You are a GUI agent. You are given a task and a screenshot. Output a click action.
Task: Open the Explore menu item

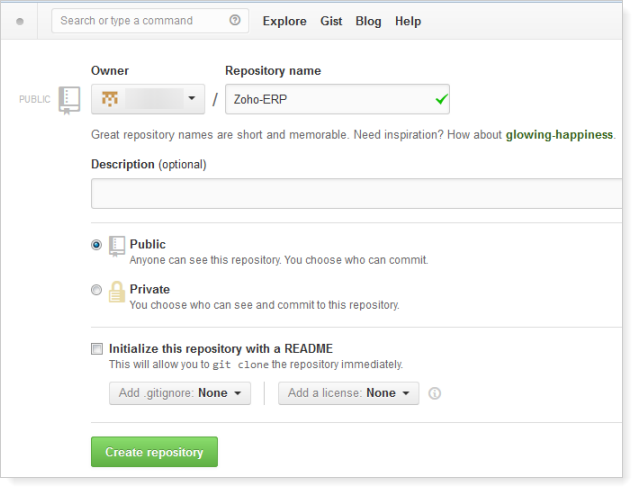click(x=284, y=21)
